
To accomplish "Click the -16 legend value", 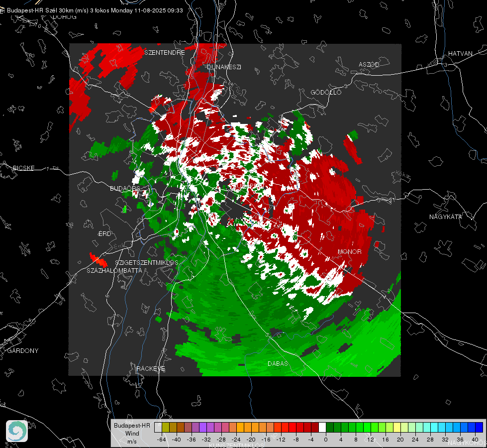I will [x=266, y=440].
